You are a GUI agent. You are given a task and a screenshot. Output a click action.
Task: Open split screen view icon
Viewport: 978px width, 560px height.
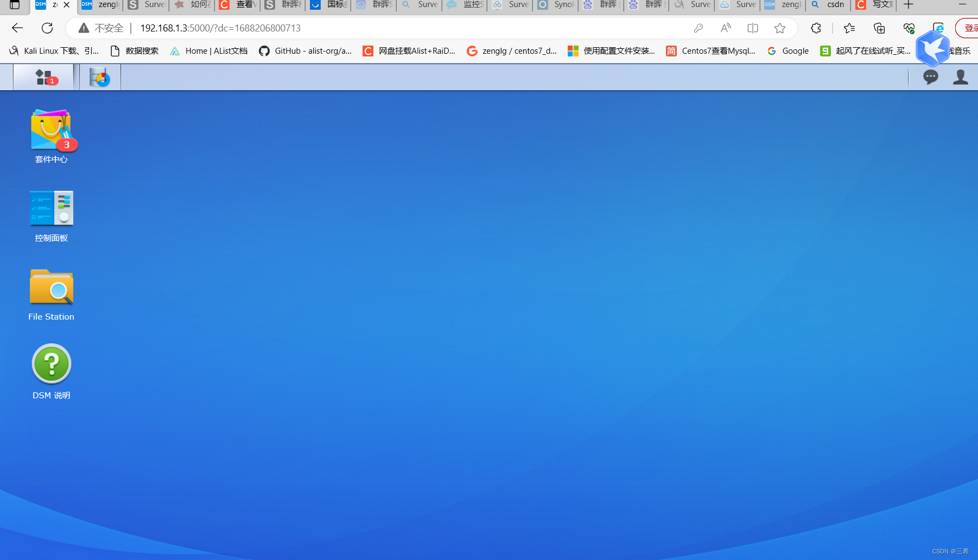pos(753,28)
